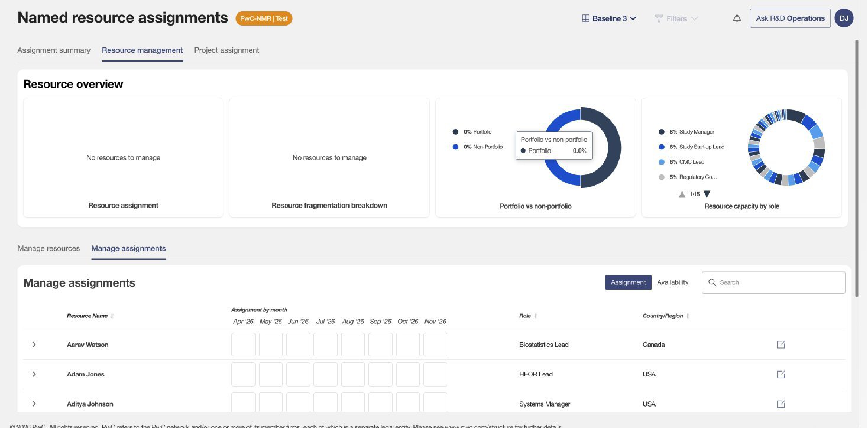Click Adam Jones's Nov '26 cell

point(435,374)
